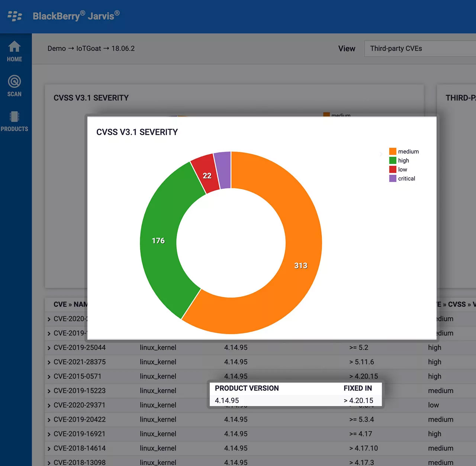
Task: Click the Demo breadcrumb link
Action: 57,48
